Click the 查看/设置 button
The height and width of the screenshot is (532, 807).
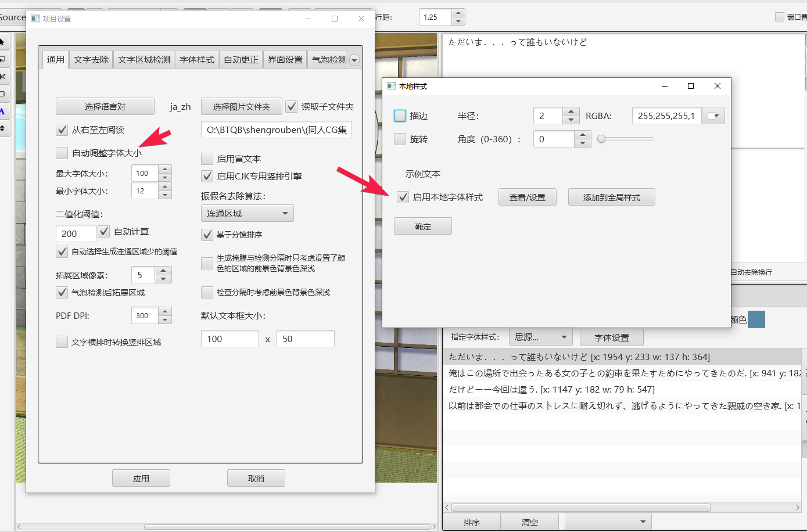click(x=528, y=197)
